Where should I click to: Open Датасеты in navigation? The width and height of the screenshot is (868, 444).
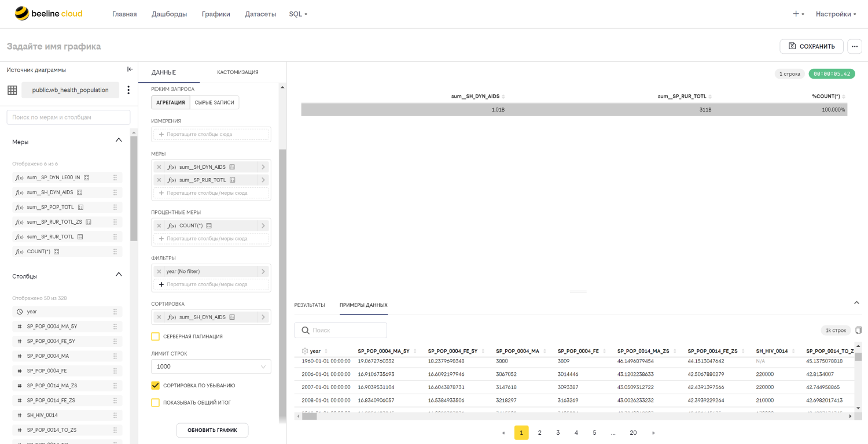(260, 14)
